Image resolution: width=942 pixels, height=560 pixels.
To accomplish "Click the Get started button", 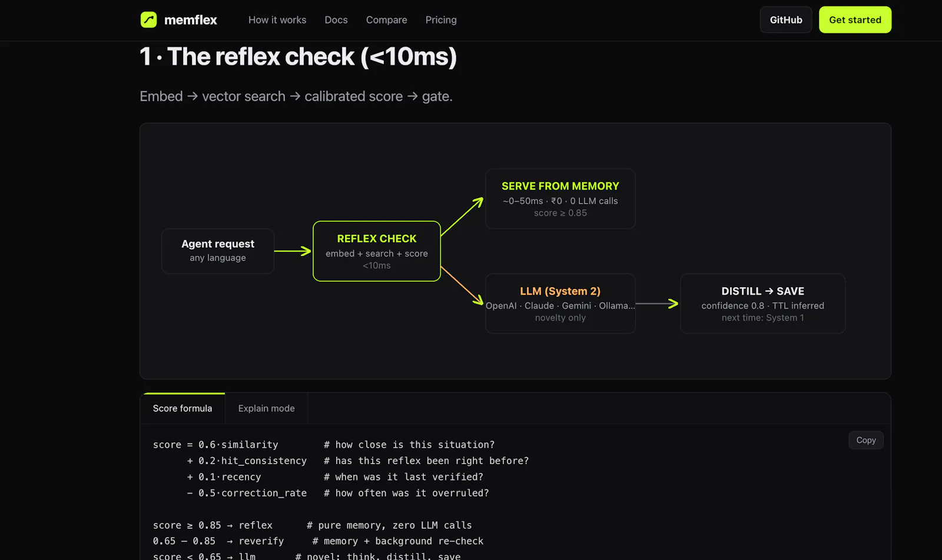I will pos(855,20).
